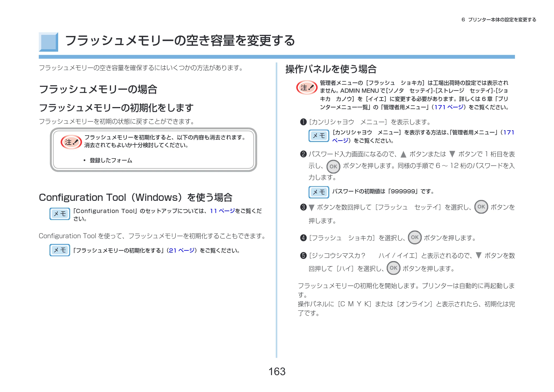Click the page title フラッシュメモリーの空き容量を変更する

click(x=180, y=41)
